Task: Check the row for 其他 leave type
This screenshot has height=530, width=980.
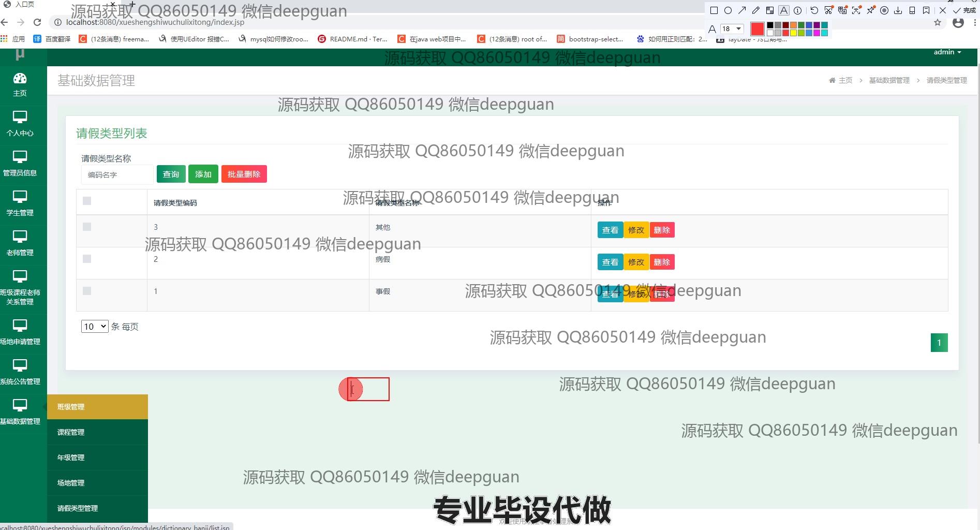Action: [87, 227]
